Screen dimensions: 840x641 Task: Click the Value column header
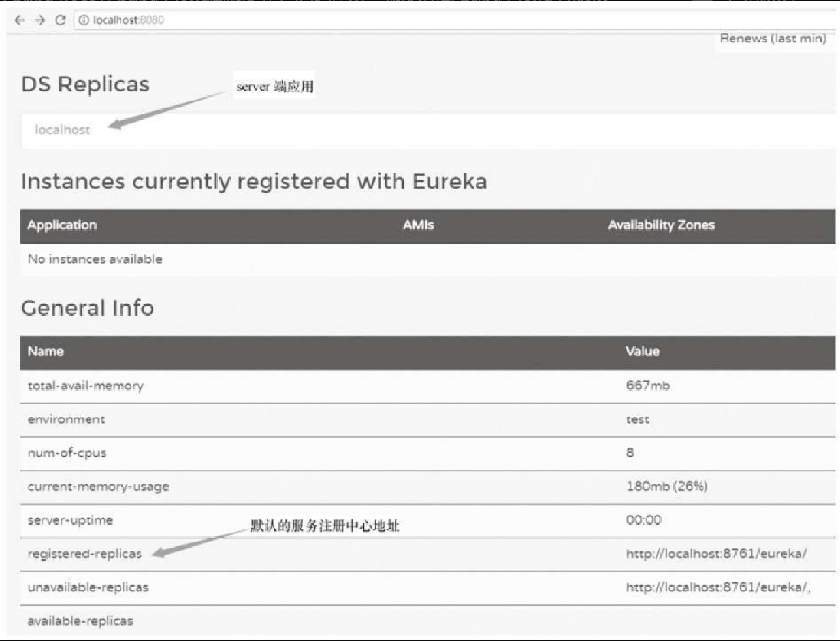[x=643, y=352]
